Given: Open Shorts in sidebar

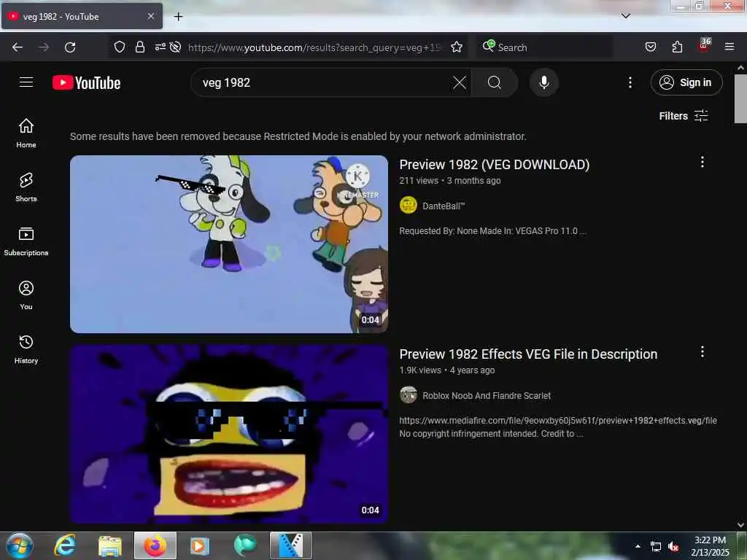Looking at the screenshot, I should [26, 187].
